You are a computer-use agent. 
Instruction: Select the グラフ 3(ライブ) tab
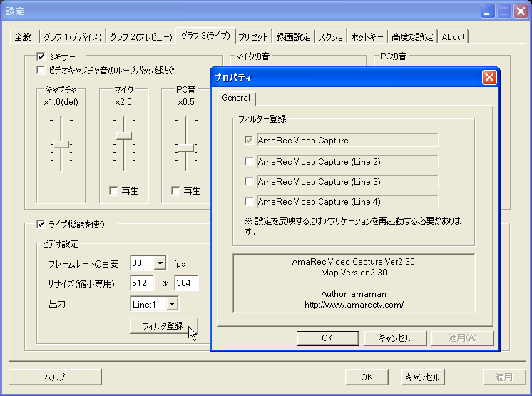click(x=205, y=35)
